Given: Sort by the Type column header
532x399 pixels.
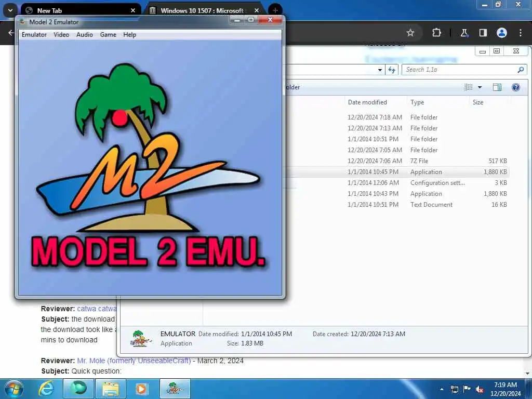Looking at the screenshot, I should coord(417,102).
